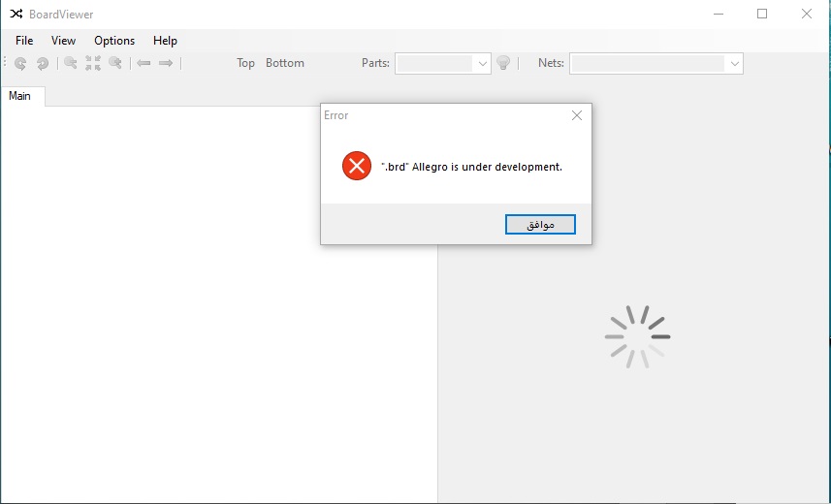Expand the Parts dropdown arrow
831x504 pixels.
[x=482, y=64]
